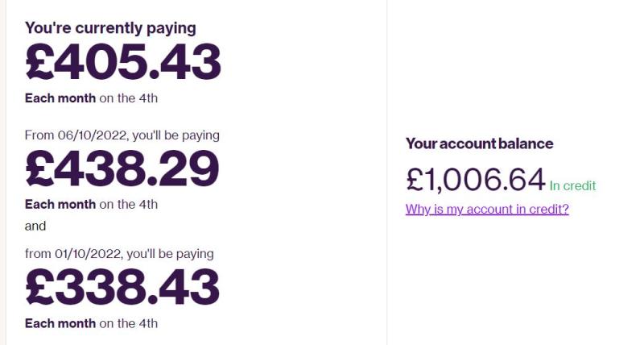This screenshot has width=644, height=345.
Task: Click 'Each month on the 4th' under £438.29
Action: tap(91, 205)
